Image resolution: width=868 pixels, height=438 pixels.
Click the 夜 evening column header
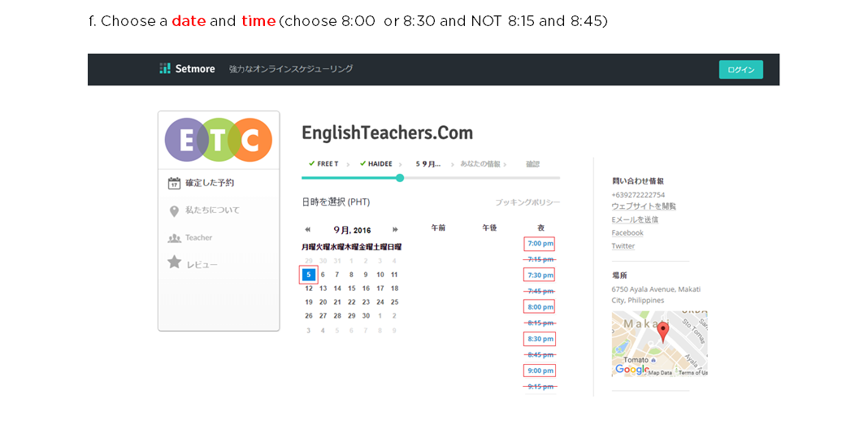click(x=540, y=228)
